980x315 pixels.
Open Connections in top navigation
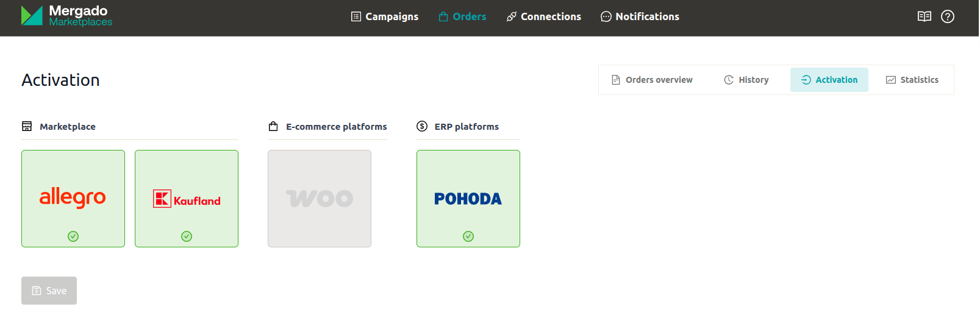[x=543, y=16]
